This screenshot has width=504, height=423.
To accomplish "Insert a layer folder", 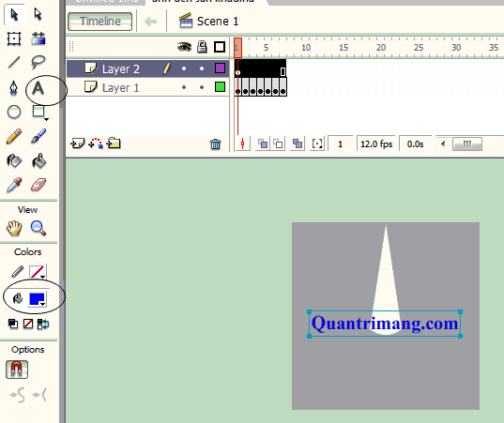I will tap(114, 144).
